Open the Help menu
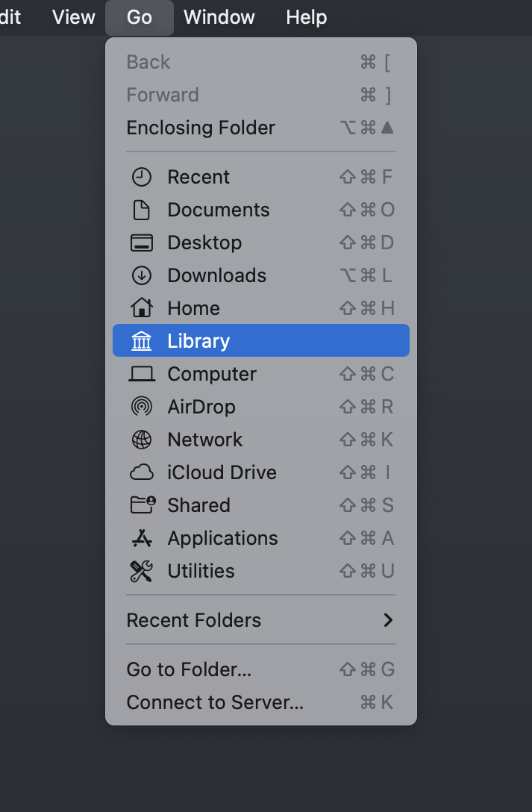The height and width of the screenshot is (812, 532). 306,17
